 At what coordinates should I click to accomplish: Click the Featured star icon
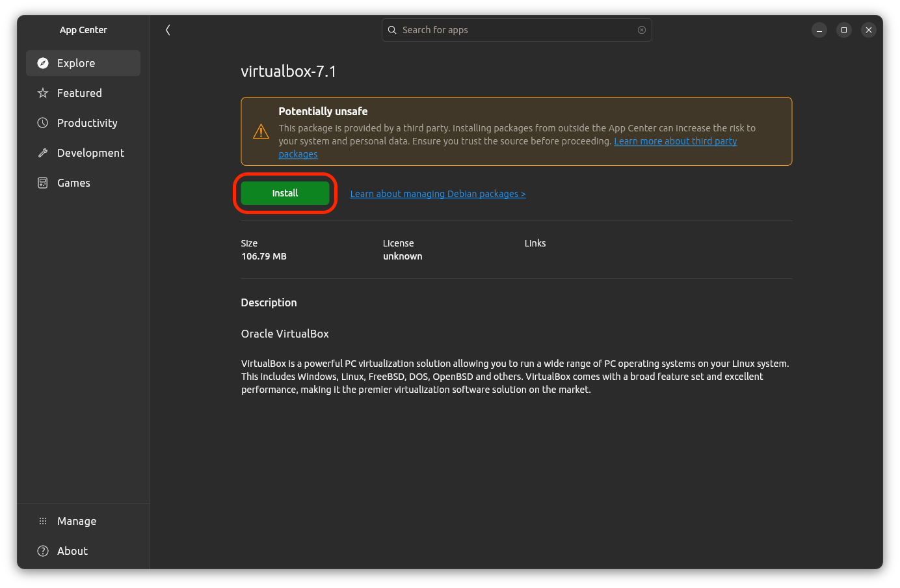pyautogui.click(x=43, y=92)
